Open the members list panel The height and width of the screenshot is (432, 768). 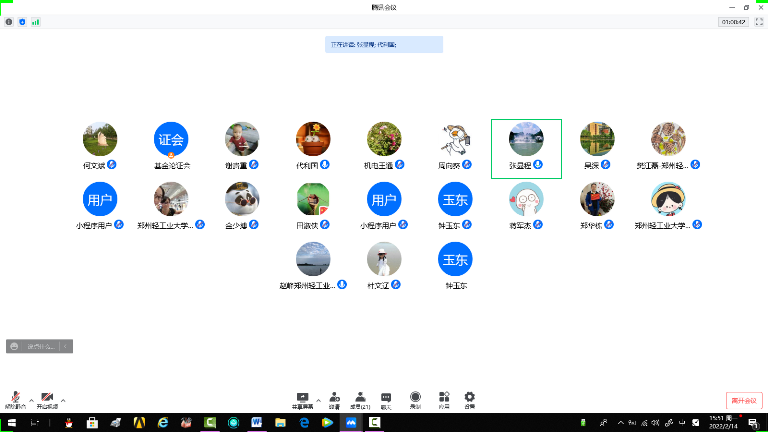point(359,398)
